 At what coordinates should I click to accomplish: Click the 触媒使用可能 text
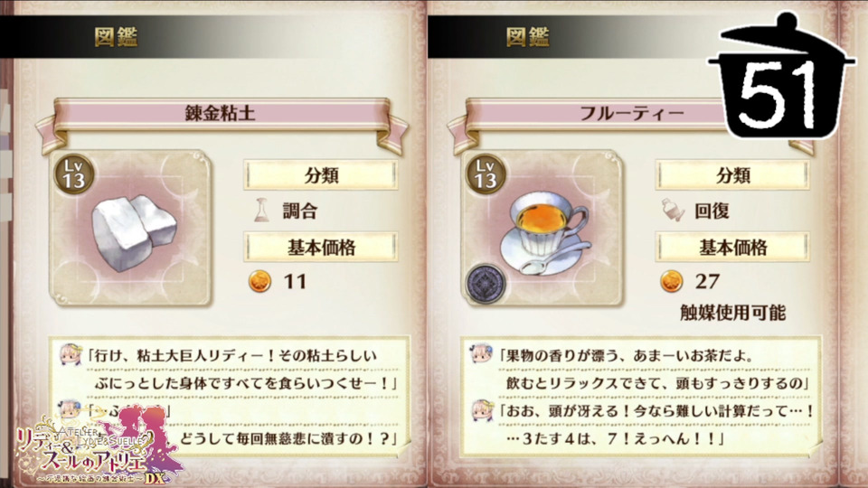click(733, 313)
